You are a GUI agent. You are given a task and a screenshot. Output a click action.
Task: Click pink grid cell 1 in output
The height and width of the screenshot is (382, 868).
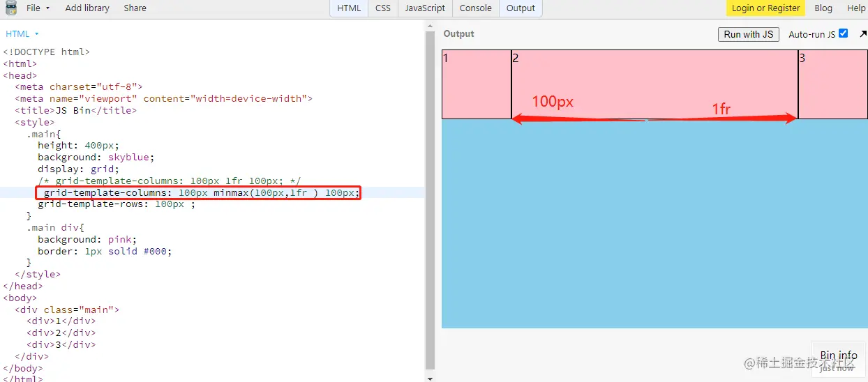[x=477, y=84]
